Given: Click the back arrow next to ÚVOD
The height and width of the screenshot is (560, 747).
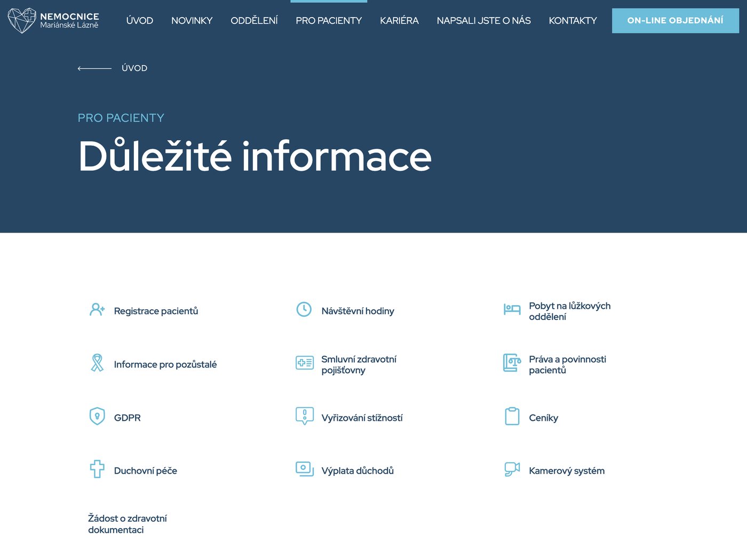Looking at the screenshot, I should pyautogui.click(x=94, y=68).
